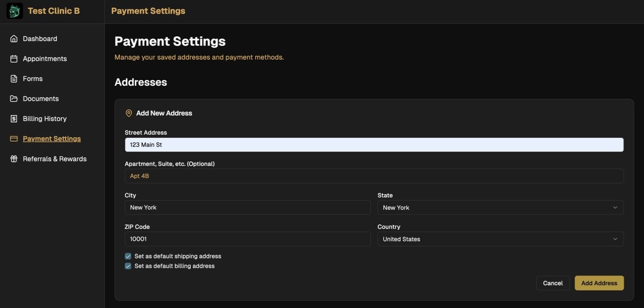Focus the Street Address field
This screenshot has width=644, height=308.
pyautogui.click(x=374, y=145)
